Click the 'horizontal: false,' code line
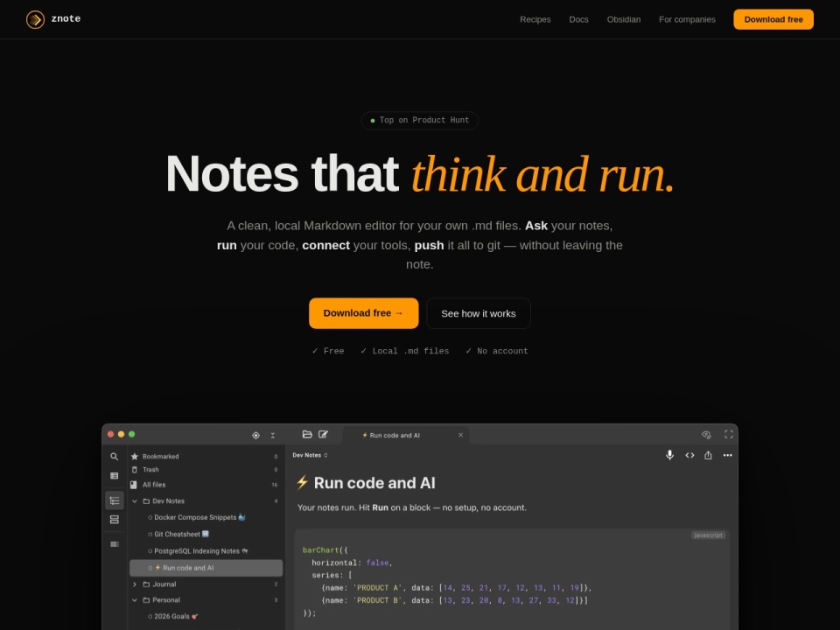Screen dimensions: 840x630 [352, 563]
